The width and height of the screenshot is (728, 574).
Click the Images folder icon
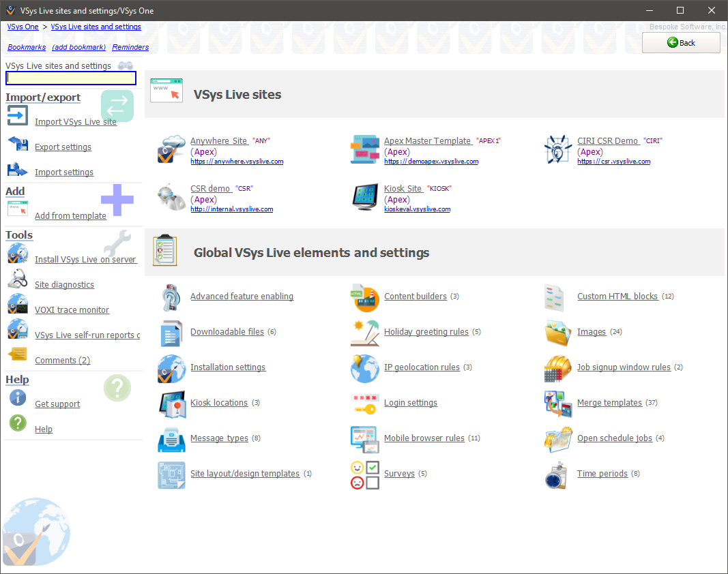[557, 332]
